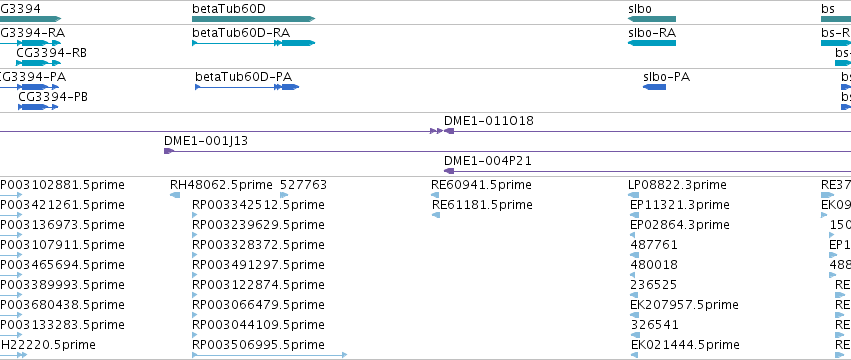This screenshot has height=360, width=851.
Task: Select the betaTub60D gene feature bar
Action: (253, 19)
